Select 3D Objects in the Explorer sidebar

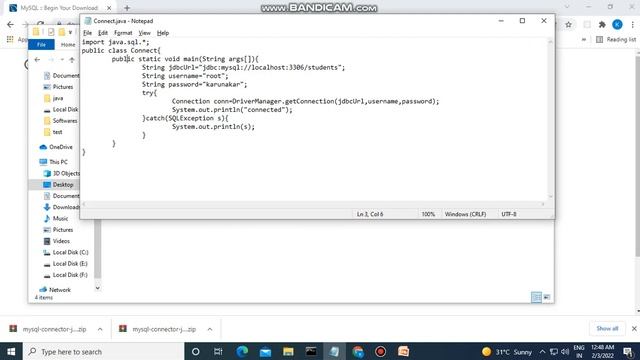62,173
